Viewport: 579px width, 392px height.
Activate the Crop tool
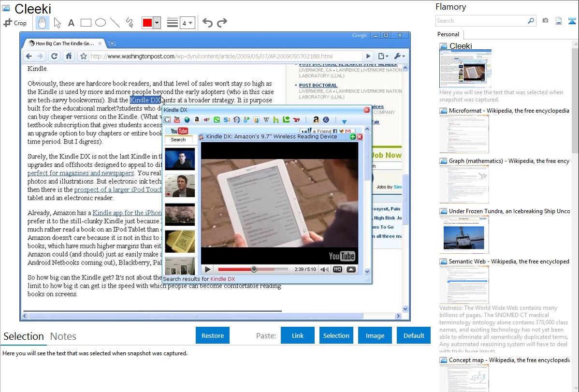point(15,23)
